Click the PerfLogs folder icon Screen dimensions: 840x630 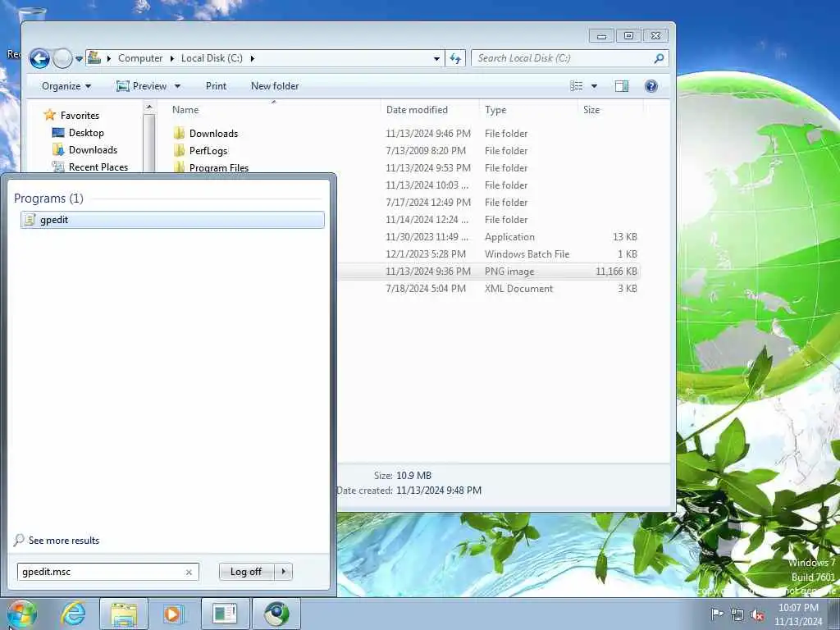coord(179,151)
